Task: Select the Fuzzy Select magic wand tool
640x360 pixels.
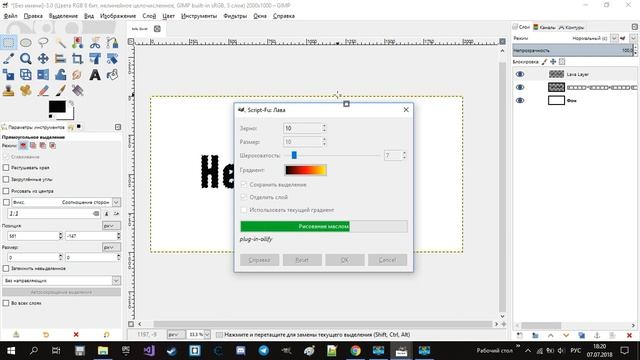Action: (x=60, y=42)
